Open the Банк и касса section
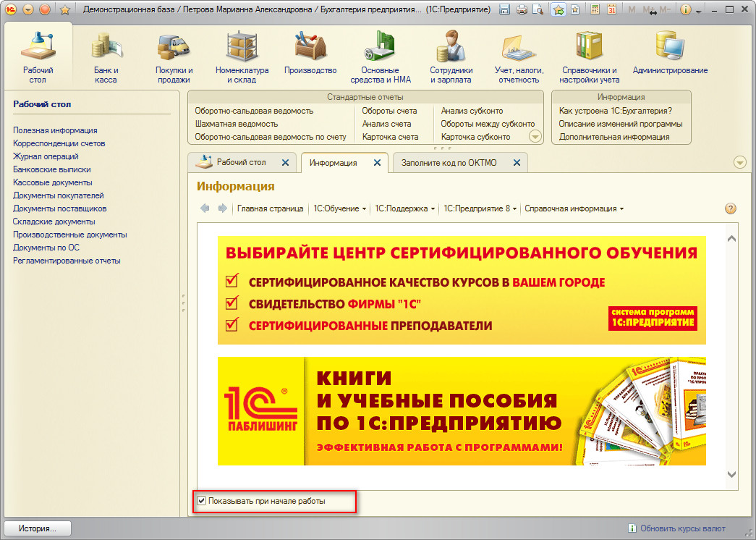Viewport: 756px width, 540px height. tap(106, 56)
